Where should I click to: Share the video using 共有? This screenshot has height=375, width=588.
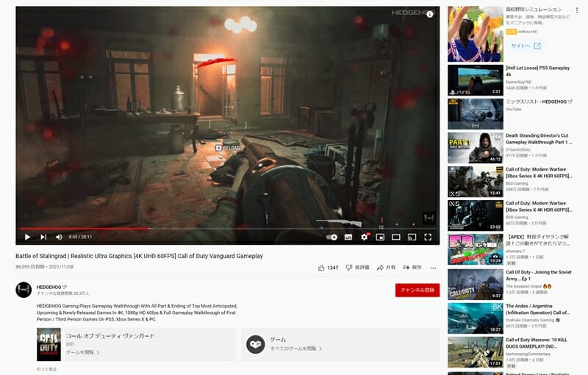[386, 268]
